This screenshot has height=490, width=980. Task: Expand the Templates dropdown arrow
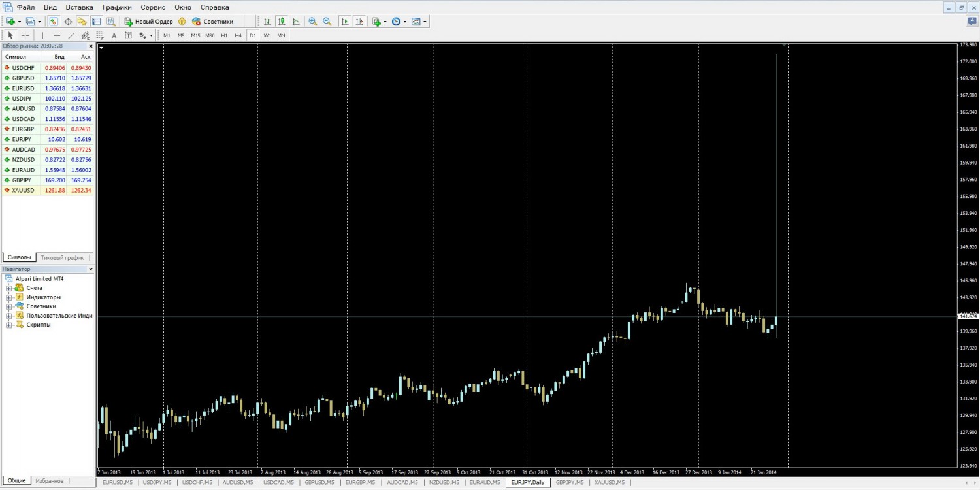(425, 22)
